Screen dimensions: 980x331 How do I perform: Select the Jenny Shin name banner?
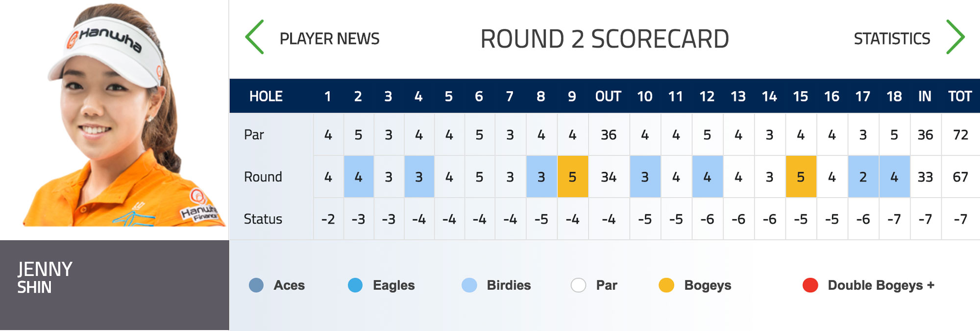point(114,284)
